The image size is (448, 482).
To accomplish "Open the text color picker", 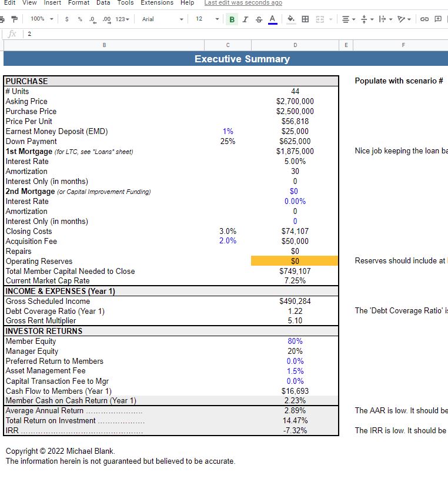I will click(x=272, y=19).
